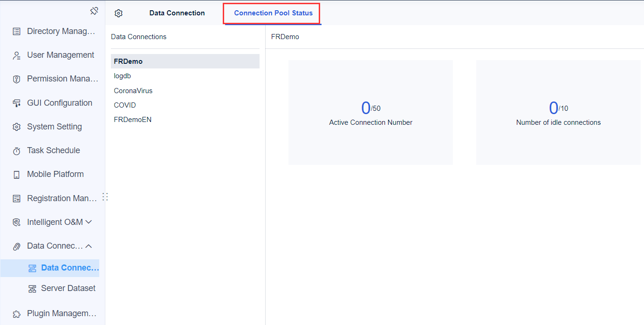Click the Task Schedule stopwatch icon
644x325 pixels.
point(17,151)
